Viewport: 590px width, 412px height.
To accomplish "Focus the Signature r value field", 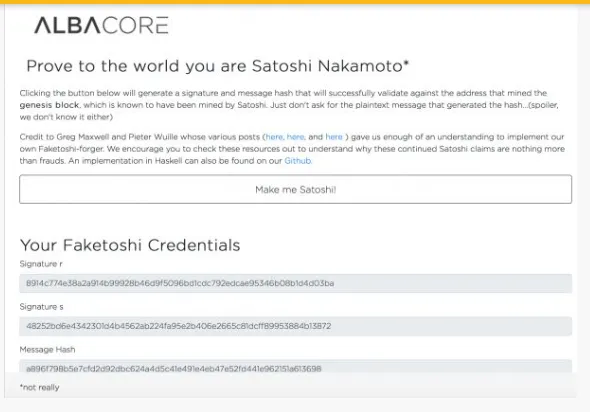I will pos(295,283).
